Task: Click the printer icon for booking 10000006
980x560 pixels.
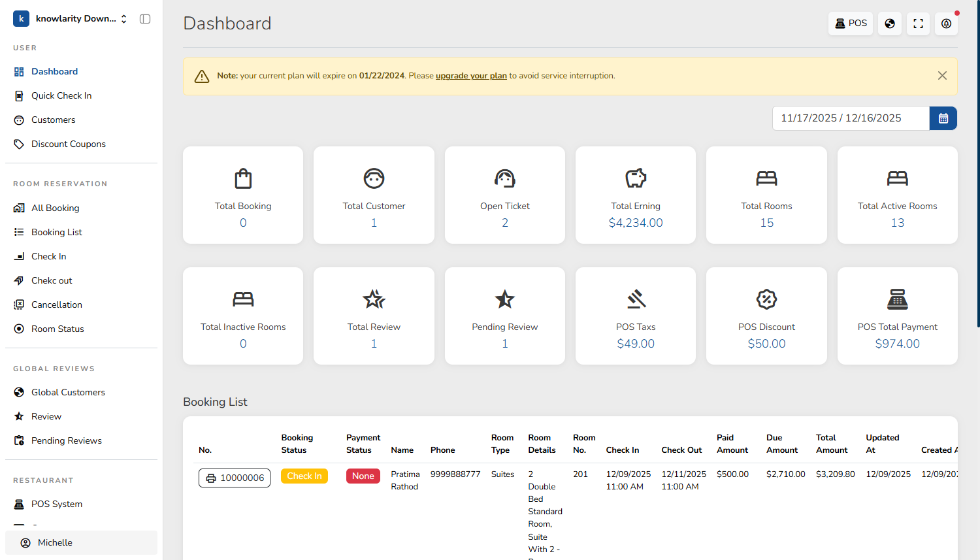Action: [211, 478]
